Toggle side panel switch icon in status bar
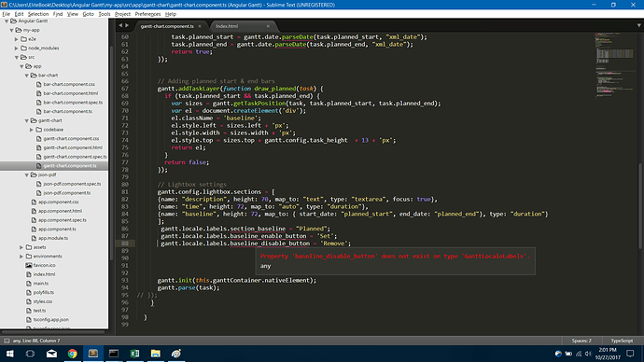The width and height of the screenshot is (644, 362). pyautogui.click(x=7, y=341)
